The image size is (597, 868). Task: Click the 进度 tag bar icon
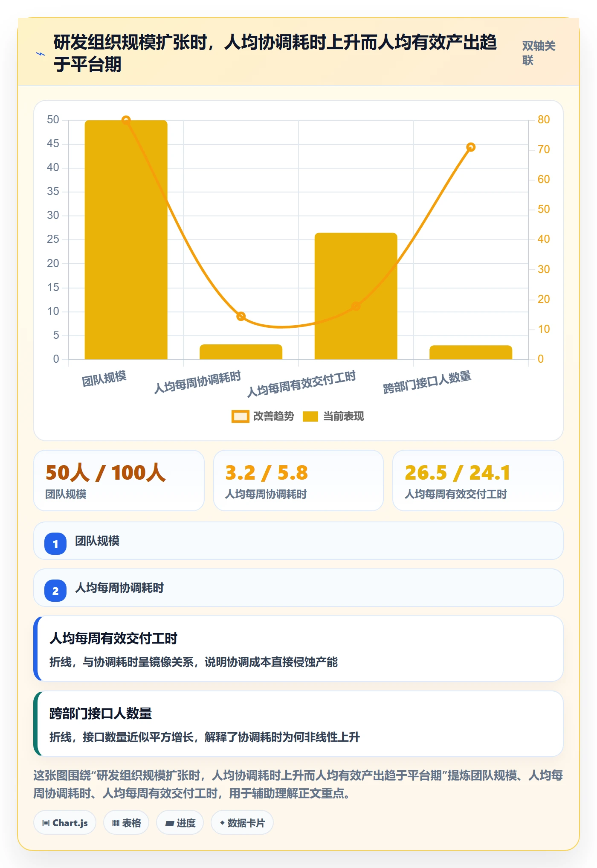click(x=170, y=823)
